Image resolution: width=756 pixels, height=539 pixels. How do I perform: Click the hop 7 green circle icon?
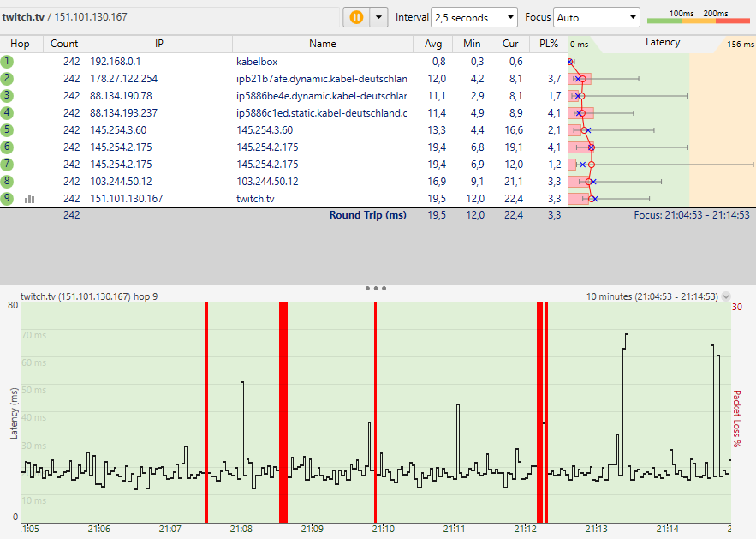click(x=8, y=165)
